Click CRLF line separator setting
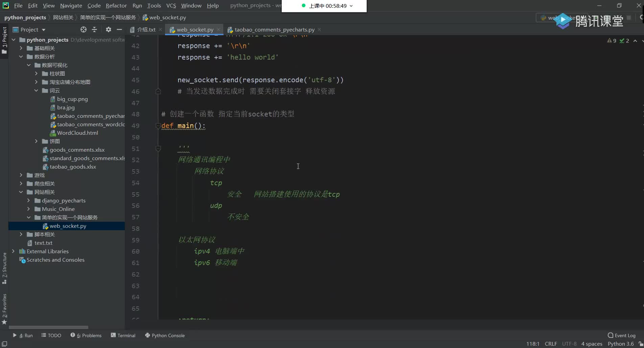 pyautogui.click(x=551, y=344)
